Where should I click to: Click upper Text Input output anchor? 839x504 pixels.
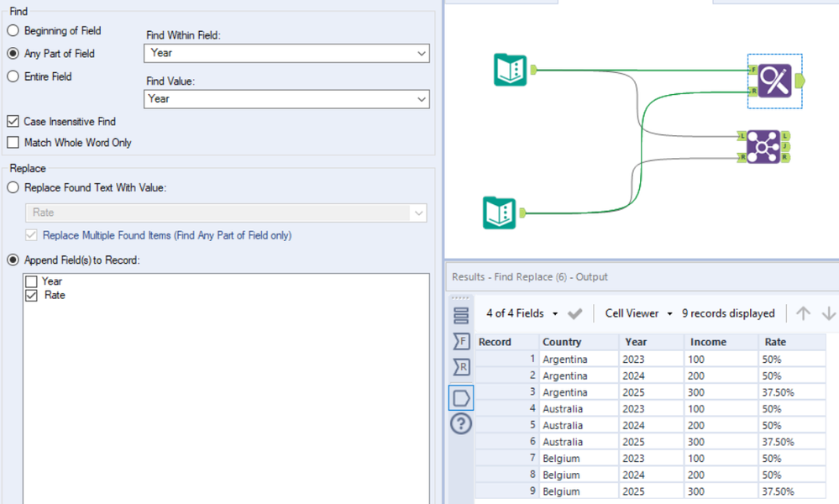533,70
